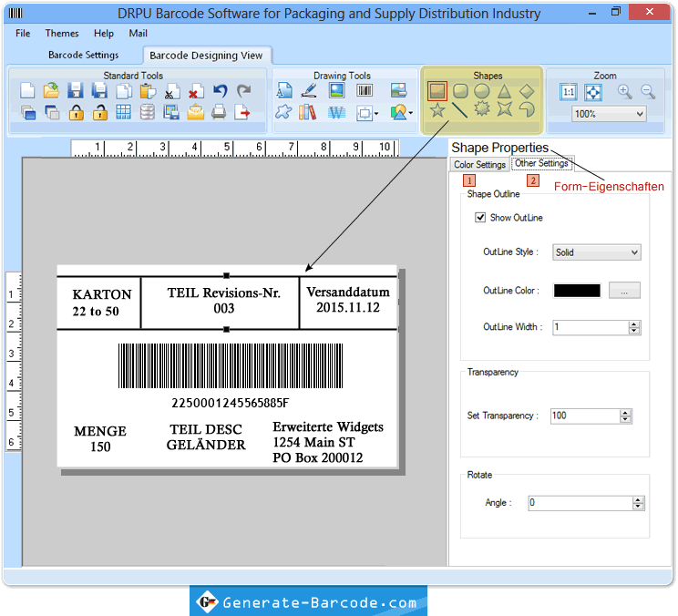This screenshot has height=616, width=678.
Task: Click the rotate Angle stepper arrows
Action: [x=638, y=503]
